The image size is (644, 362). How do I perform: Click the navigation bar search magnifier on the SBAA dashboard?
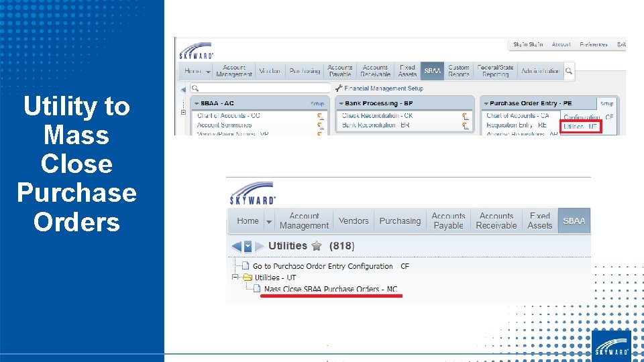pos(569,72)
